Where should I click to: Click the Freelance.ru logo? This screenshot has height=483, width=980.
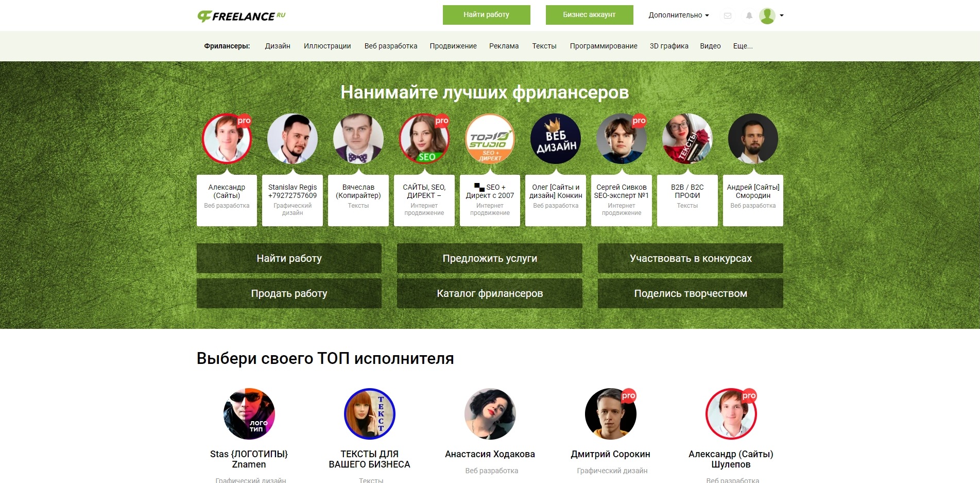241,16
